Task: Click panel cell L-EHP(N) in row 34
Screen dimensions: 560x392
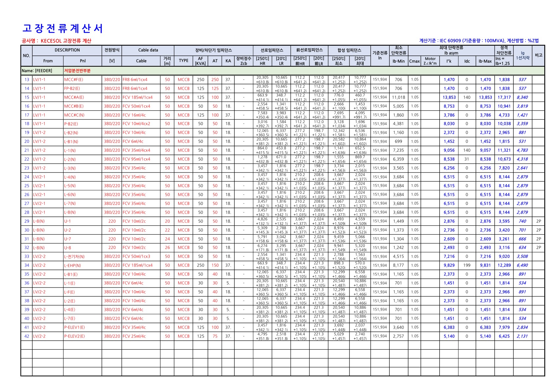Action: [73, 265]
